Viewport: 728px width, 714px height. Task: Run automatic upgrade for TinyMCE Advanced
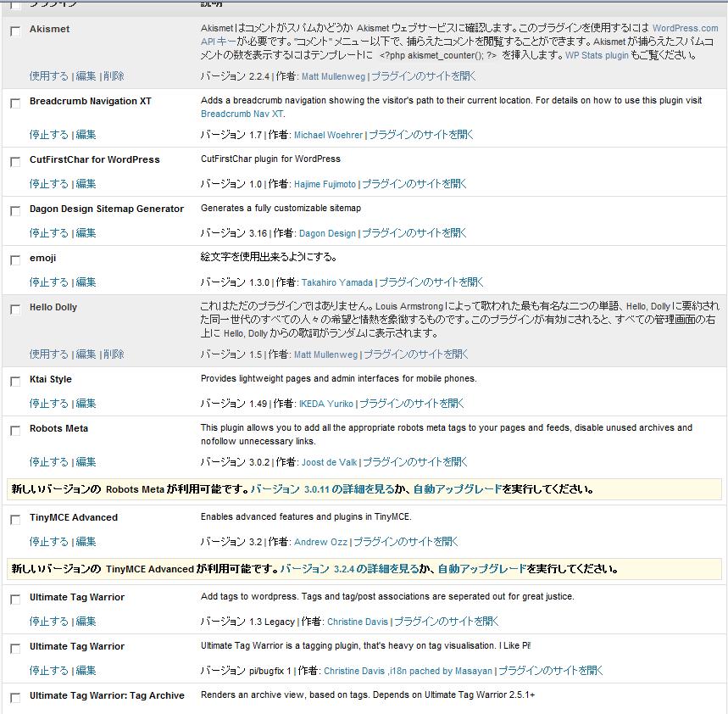(482, 569)
